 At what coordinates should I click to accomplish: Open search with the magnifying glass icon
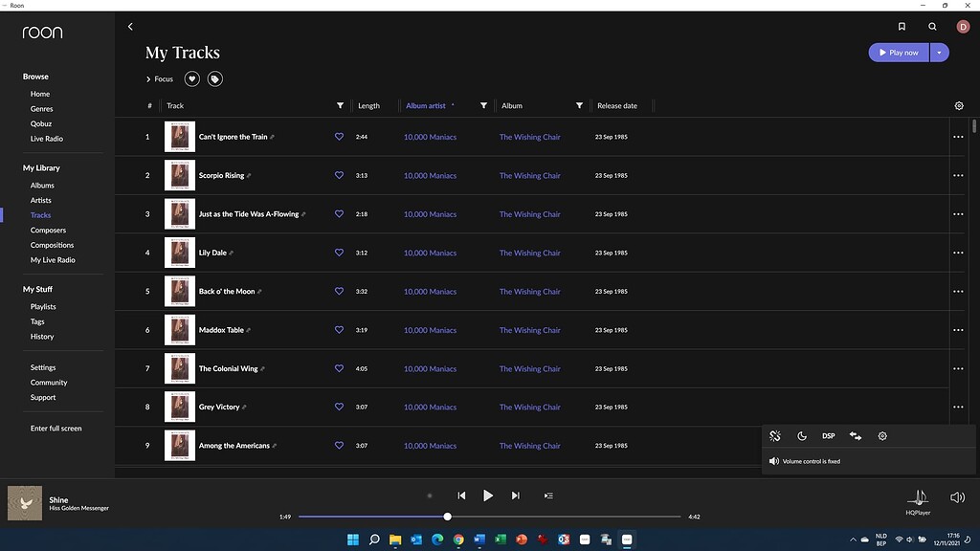tap(932, 26)
